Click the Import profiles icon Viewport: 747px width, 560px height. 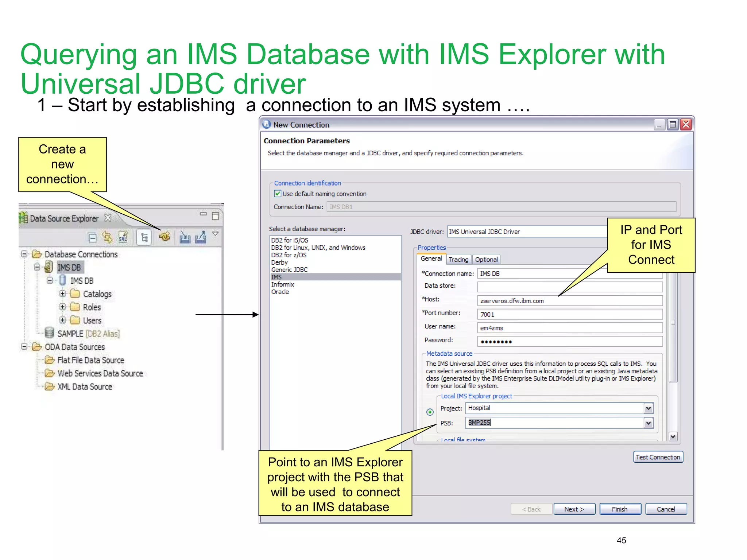[185, 237]
